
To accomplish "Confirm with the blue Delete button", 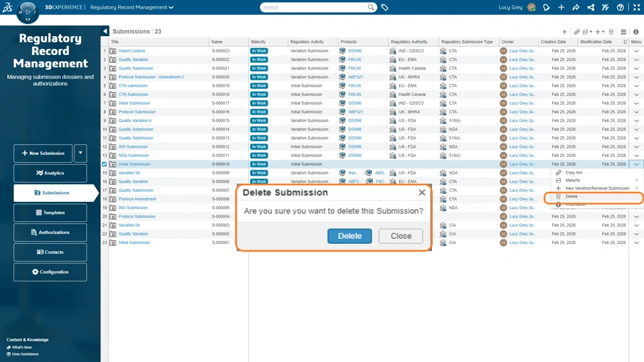I will pos(350,236).
